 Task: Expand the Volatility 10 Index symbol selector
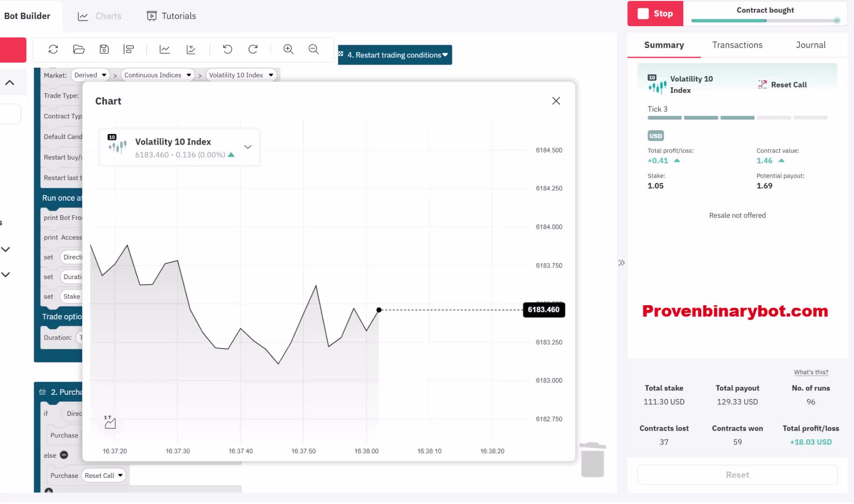pos(248,147)
